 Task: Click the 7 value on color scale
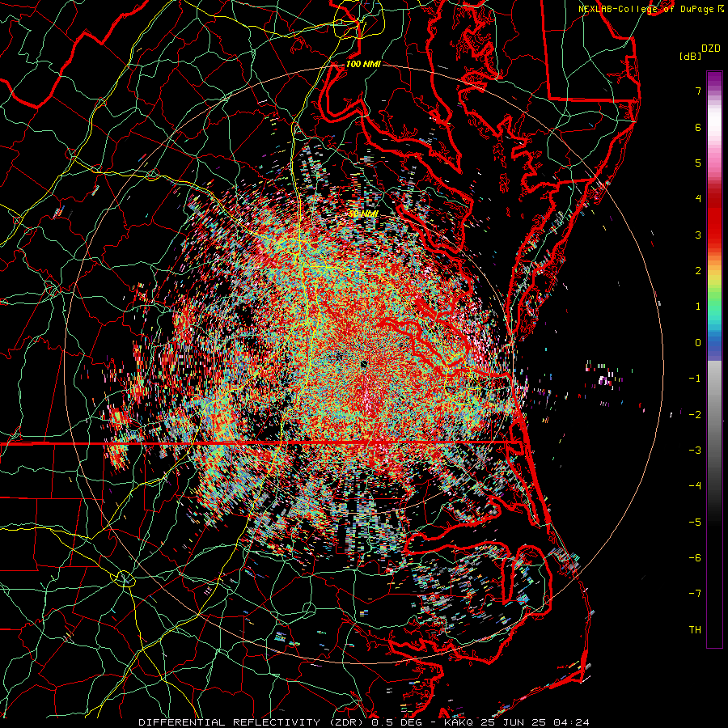(x=698, y=91)
